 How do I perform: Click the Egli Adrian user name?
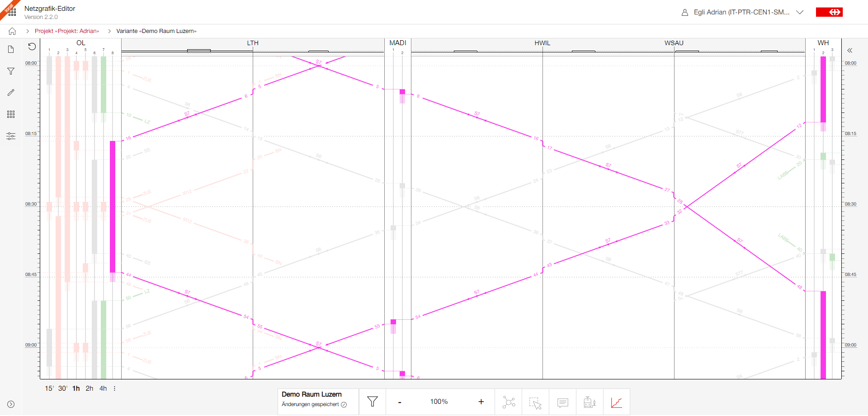tap(741, 12)
